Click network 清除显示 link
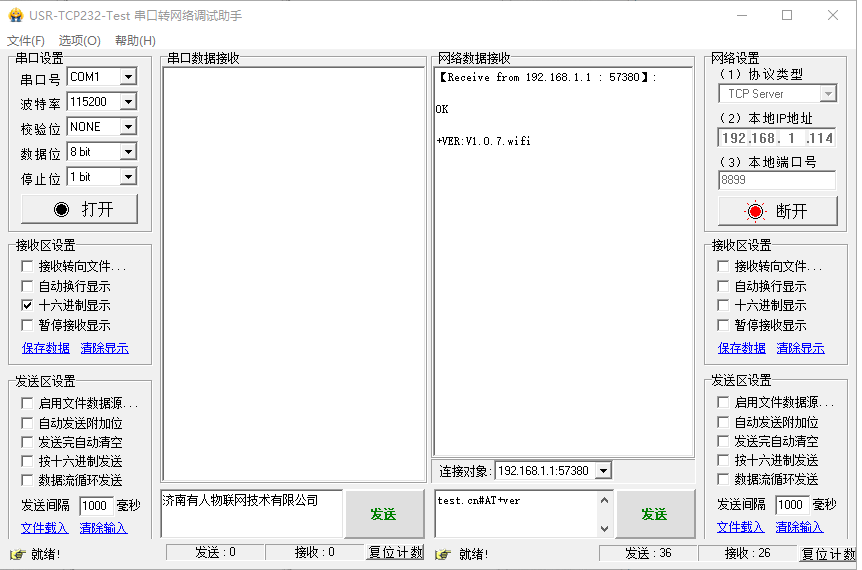The width and height of the screenshot is (862, 570). 800,348
